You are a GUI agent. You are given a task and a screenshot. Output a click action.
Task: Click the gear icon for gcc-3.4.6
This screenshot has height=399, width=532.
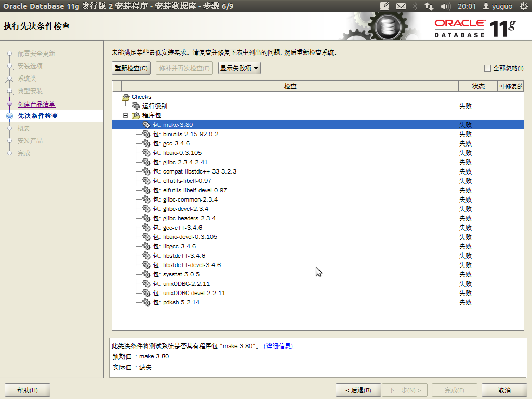click(x=146, y=143)
